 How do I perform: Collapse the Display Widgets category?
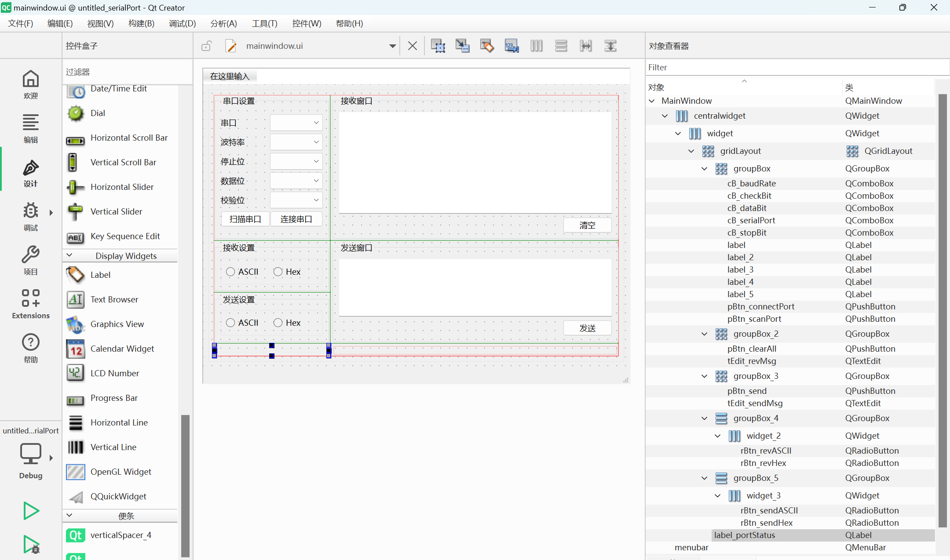(x=69, y=255)
